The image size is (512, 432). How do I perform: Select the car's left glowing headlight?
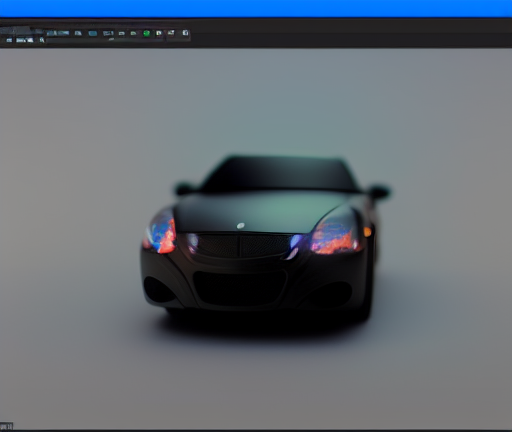[161, 232]
